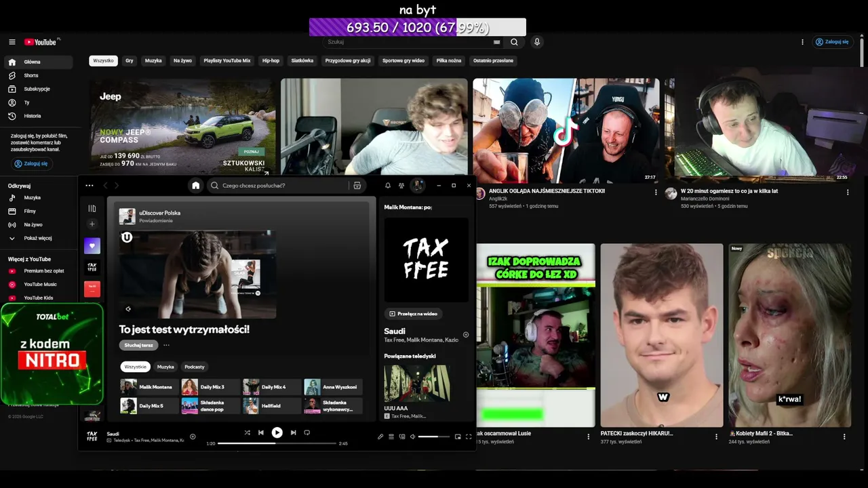This screenshot has width=868, height=488.
Task: Filter Spotify home by Wszystkie
Action: click(136, 367)
